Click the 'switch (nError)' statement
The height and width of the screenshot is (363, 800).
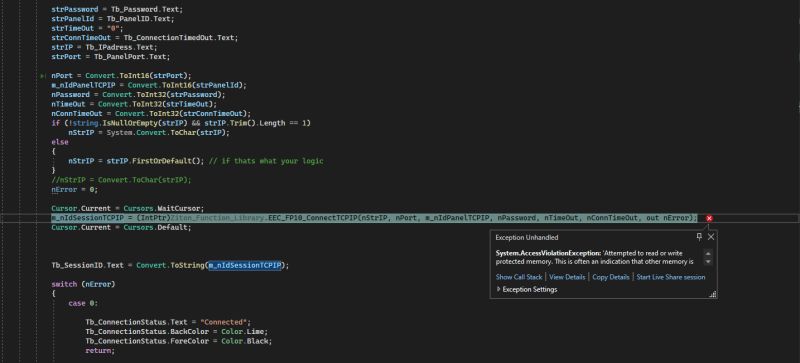pyautogui.click(x=83, y=284)
